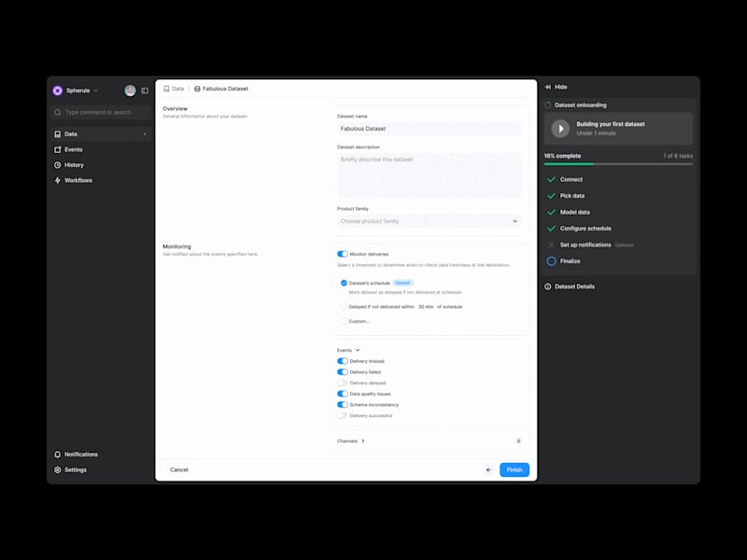Toggle the Monitor deliveries switch

click(343, 254)
